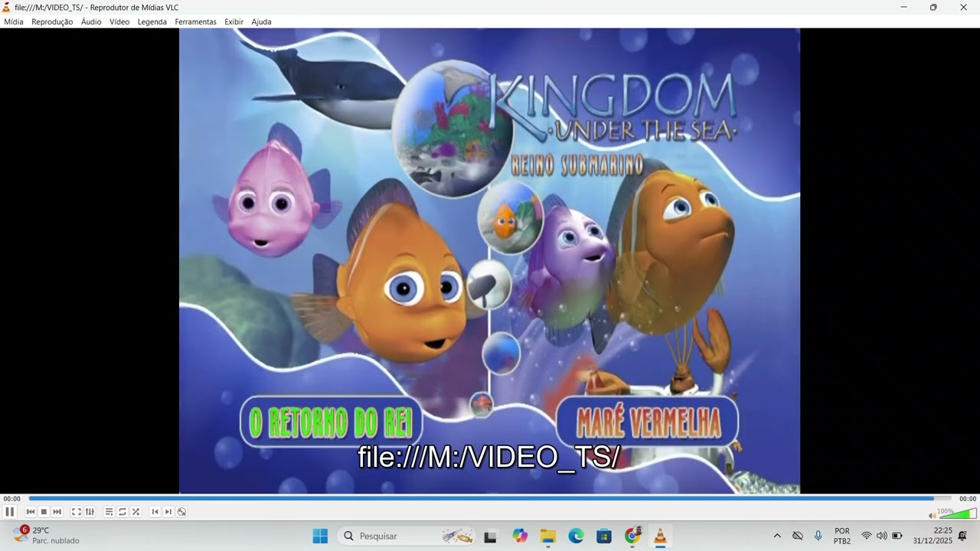This screenshot has height=551, width=980.
Task: Click the battery tray icon
Action: pyautogui.click(x=897, y=536)
